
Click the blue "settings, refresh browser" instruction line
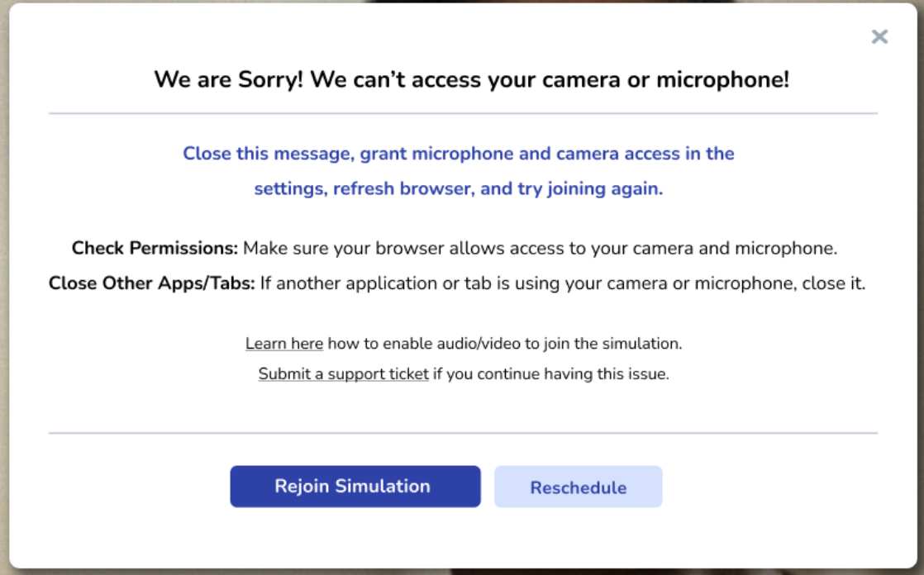pos(458,188)
